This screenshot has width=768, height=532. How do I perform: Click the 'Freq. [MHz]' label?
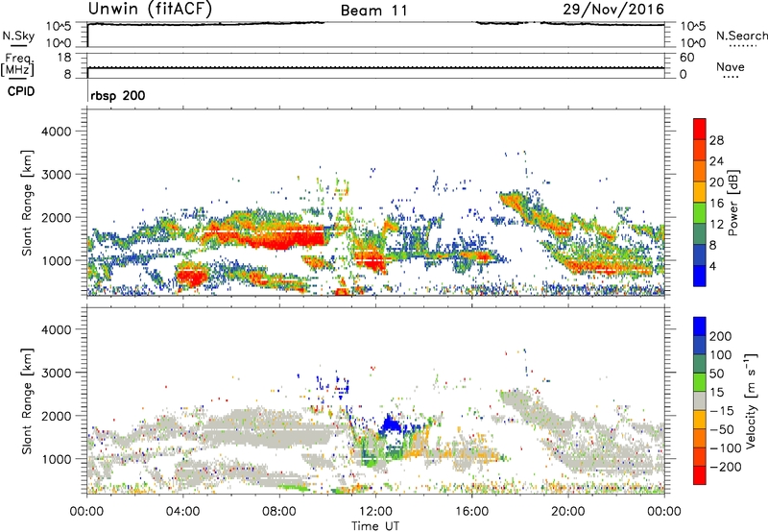point(18,64)
